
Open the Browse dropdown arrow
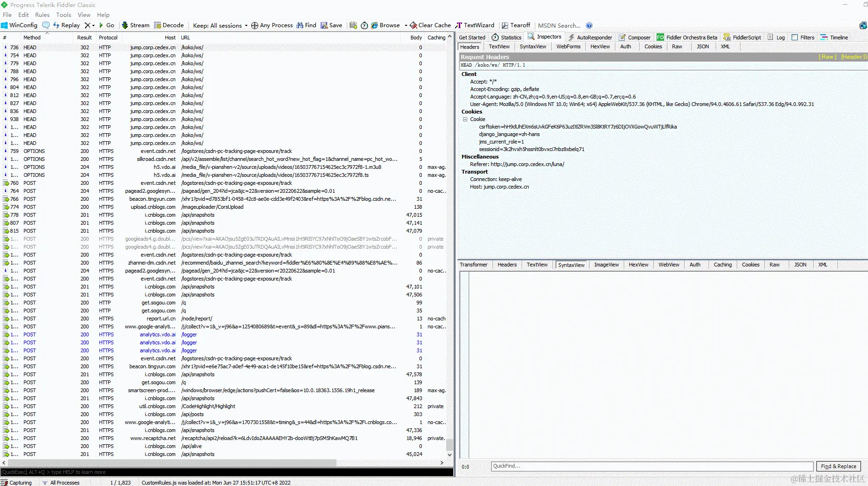(406, 25)
